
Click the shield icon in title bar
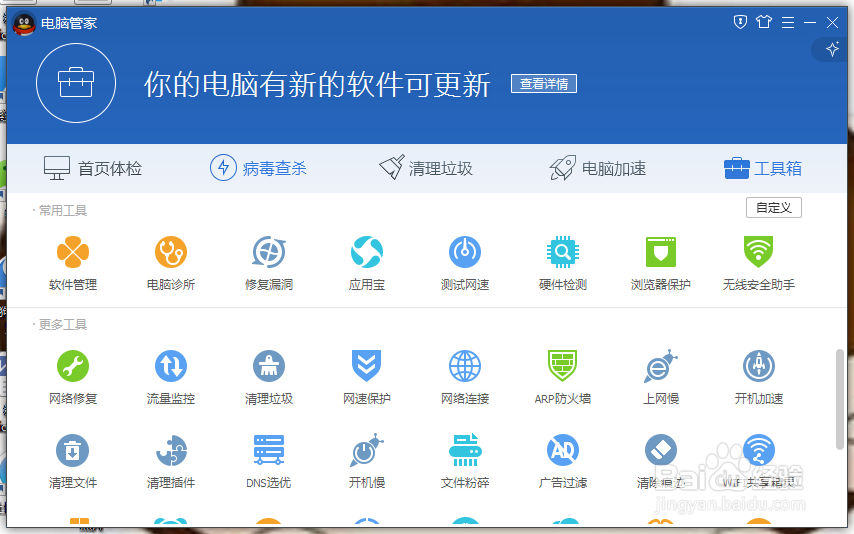[x=740, y=22]
